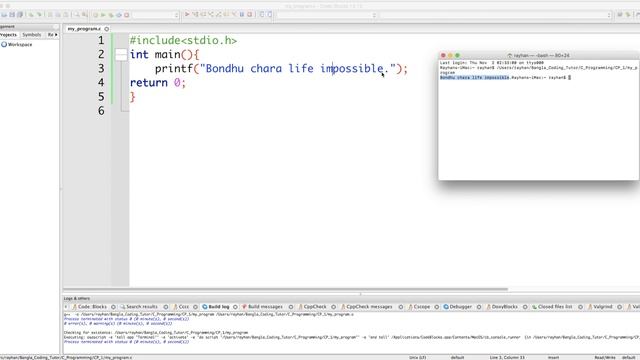Viewport: 640px width, 360px height.
Task: Open the first code completion scope dropdown
Action: (x=326, y=15)
